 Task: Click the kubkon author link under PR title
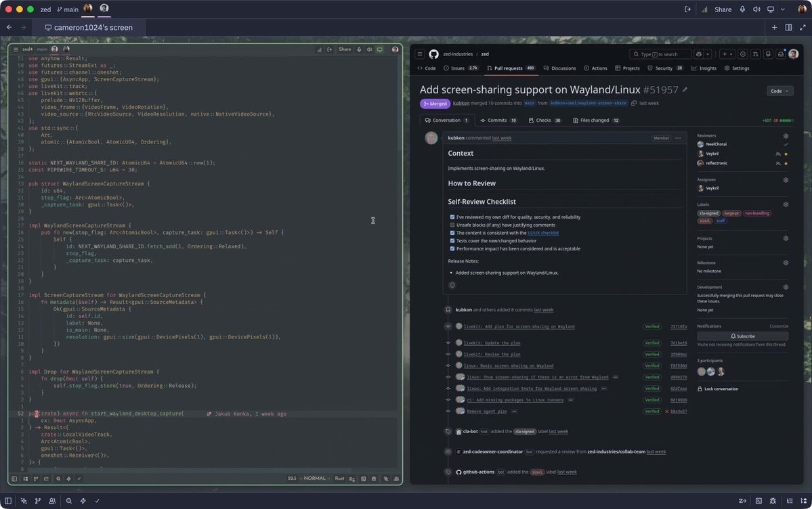tap(461, 103)
